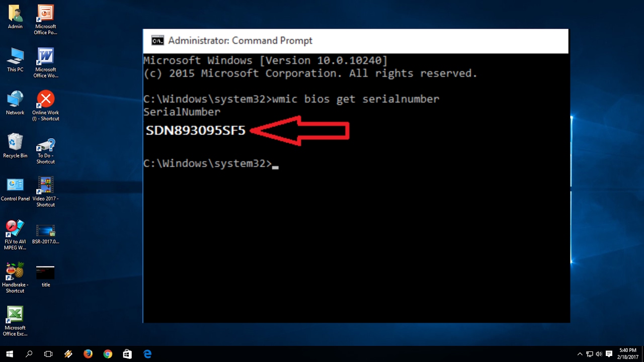Open Control Panel from the desktop
The width and height of the screenshot is (644, 362).
pos(15,186)
